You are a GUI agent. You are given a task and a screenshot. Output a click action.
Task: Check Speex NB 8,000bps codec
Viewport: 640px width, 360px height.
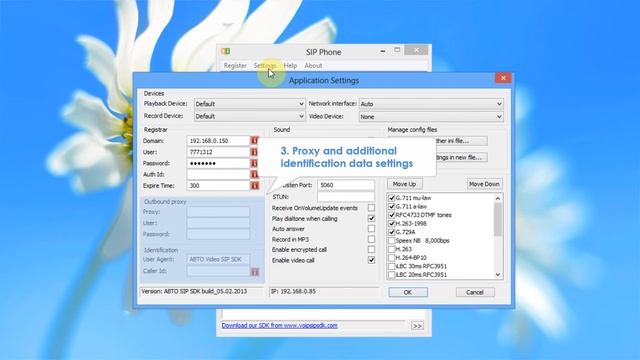391,241
